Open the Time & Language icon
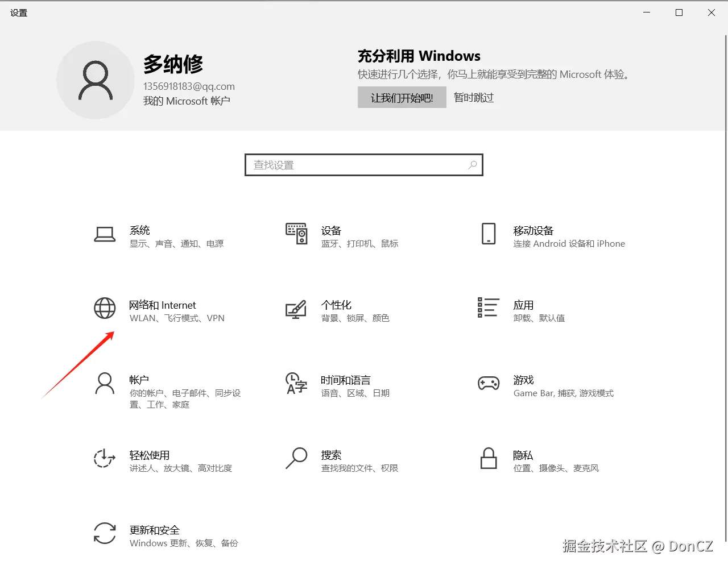Screen dimensions: 728x569 [x=296, y=384]
